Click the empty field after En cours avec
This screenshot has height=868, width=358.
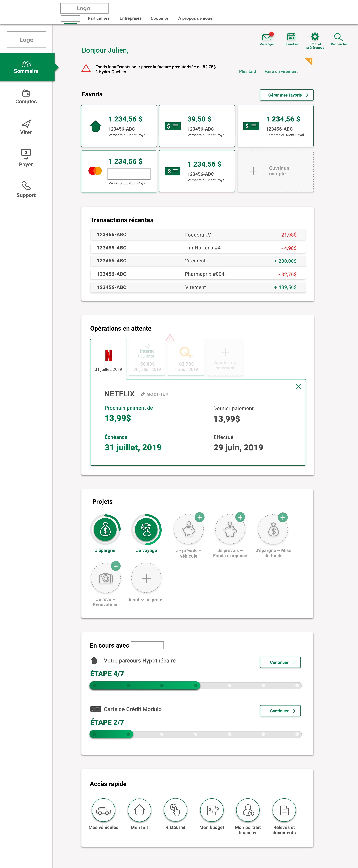[x=147, y=645]
